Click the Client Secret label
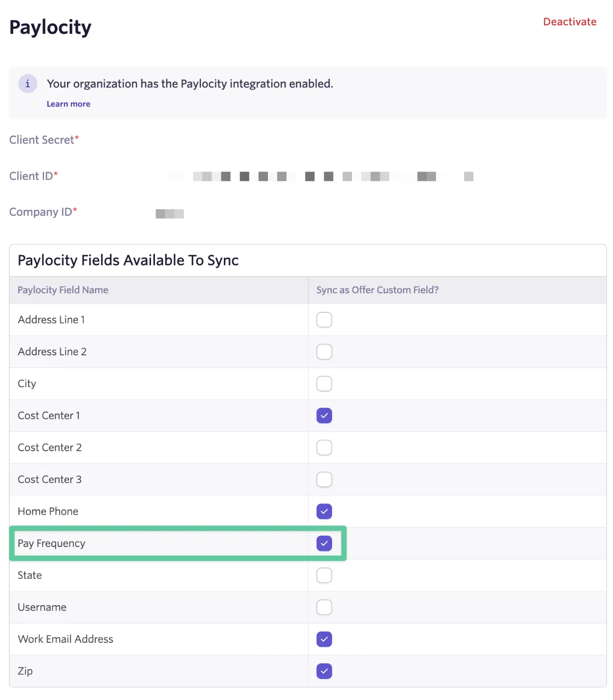The width and height of the screenshot is (613, 700). [44, 140]
